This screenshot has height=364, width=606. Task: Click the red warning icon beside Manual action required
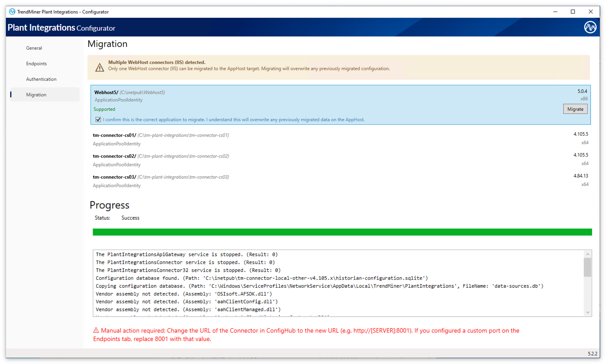(96, 330)
